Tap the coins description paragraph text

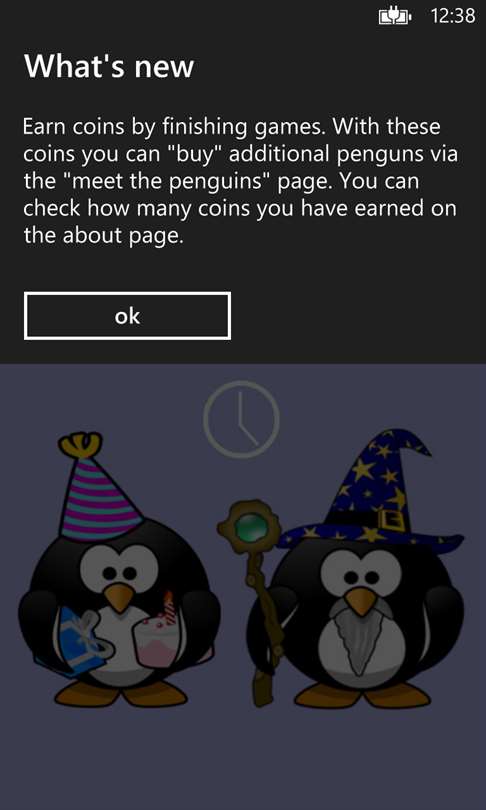pos(241,181)
